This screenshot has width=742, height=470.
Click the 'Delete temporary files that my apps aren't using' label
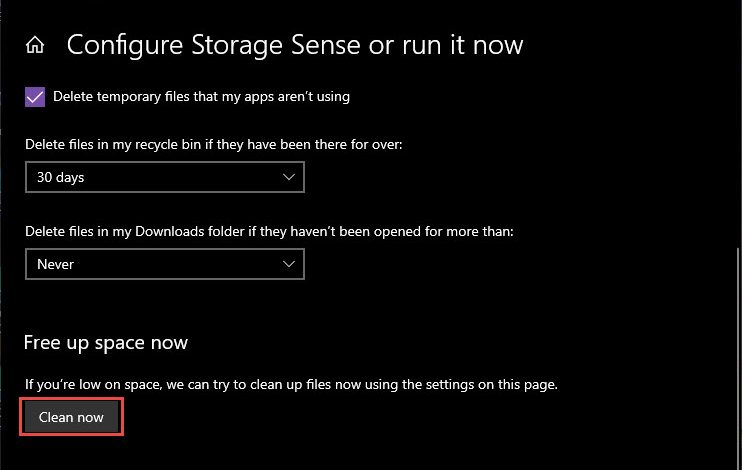click(x=201, y=97)
